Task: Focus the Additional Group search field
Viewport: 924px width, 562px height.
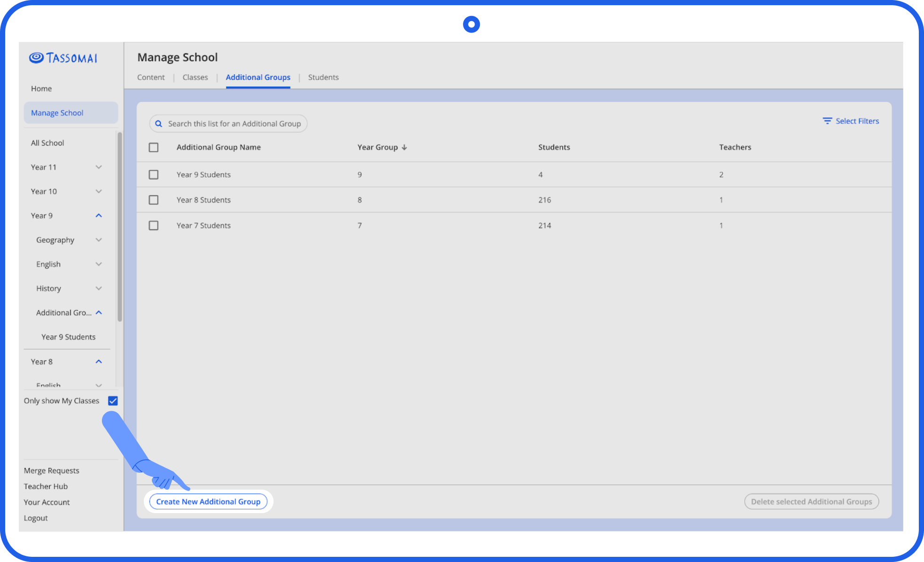Action: coord(228,124)
